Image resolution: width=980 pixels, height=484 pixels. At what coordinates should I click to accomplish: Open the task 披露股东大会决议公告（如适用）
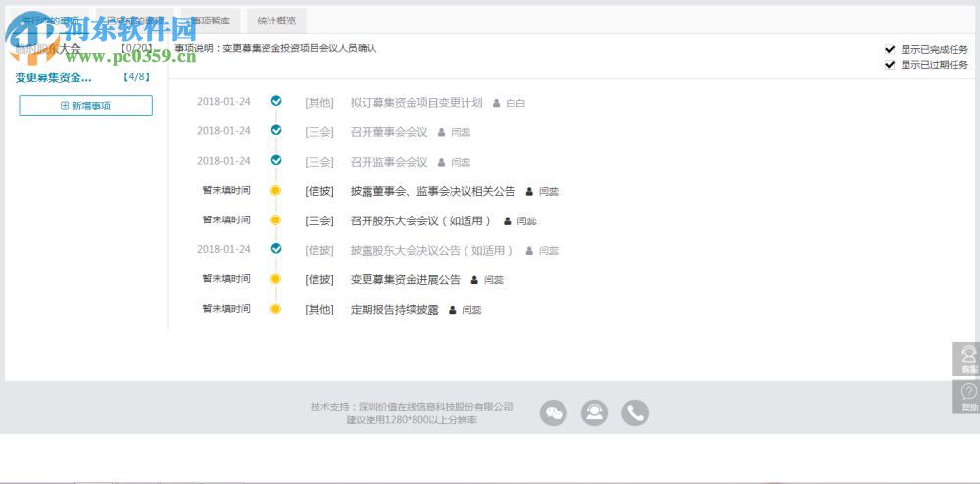point(433,250)
